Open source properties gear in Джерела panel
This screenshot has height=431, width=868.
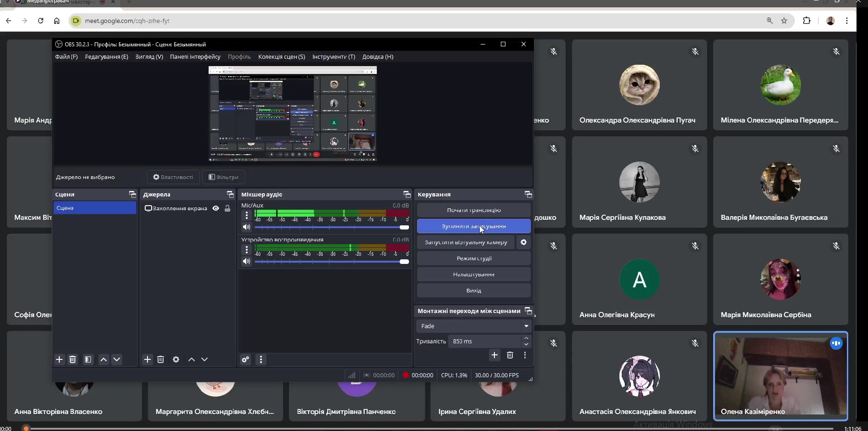tap(176, 359)
